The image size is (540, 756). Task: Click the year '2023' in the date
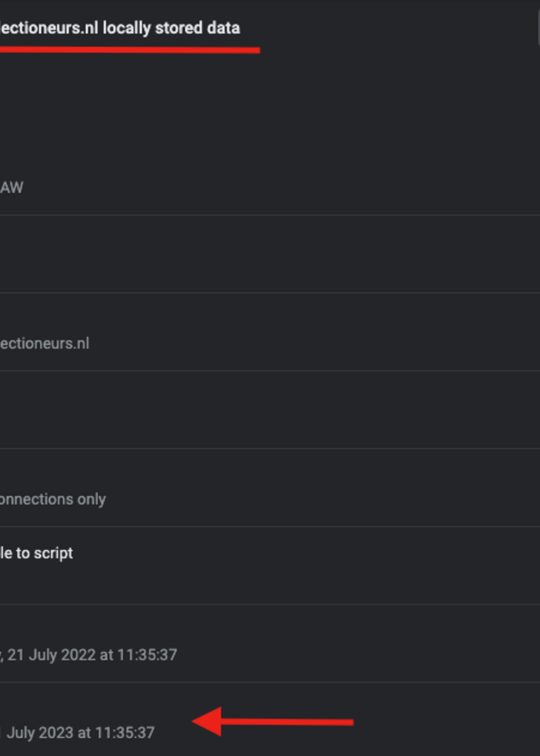56,733
